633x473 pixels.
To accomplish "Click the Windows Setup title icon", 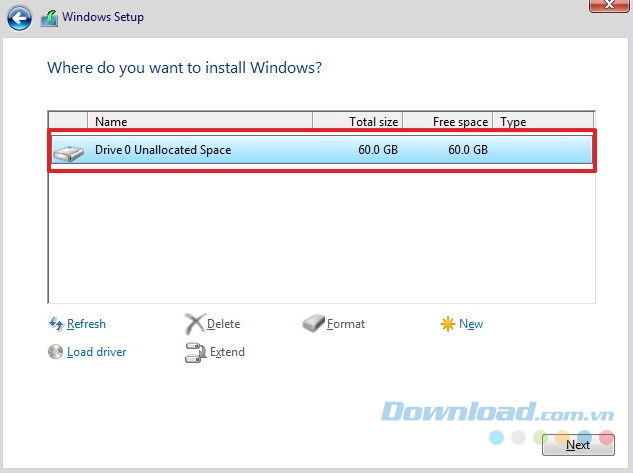I will coord(48,17).
